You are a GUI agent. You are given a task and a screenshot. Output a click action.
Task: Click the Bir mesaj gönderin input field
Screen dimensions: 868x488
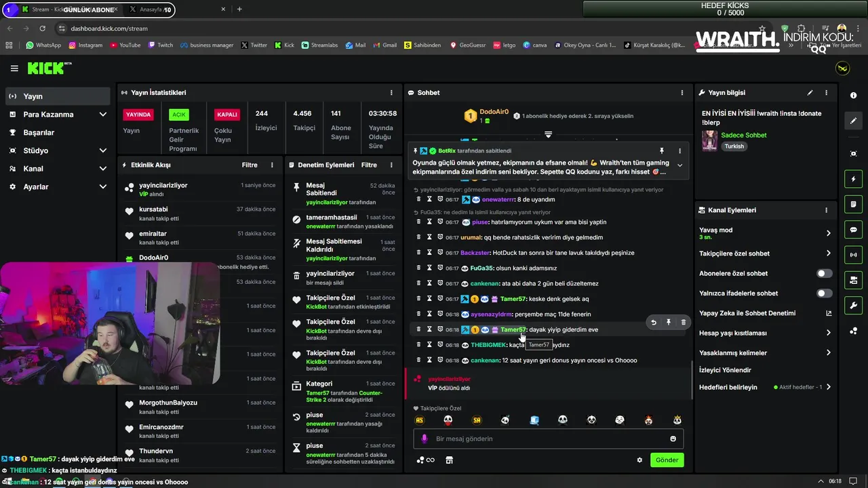(x=548, y=439)
